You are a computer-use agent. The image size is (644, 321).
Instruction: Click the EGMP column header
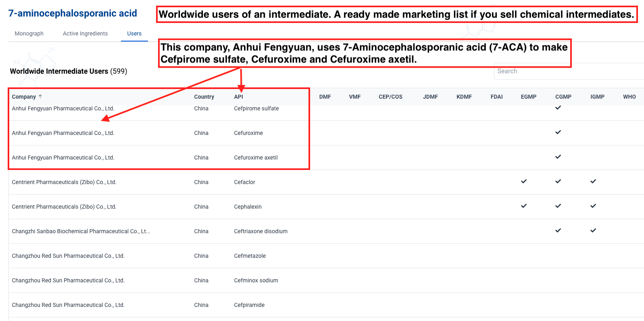pyautogui.click(x=528, y=97)
